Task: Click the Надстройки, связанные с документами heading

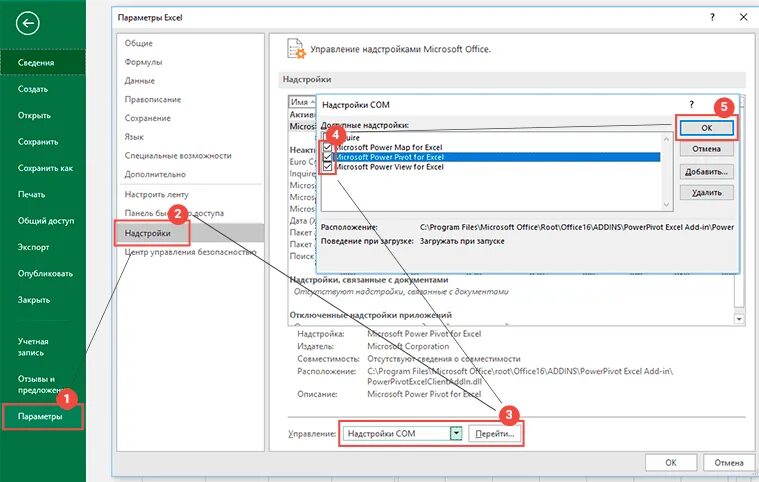Action: pyautogui.click(x=369, y=280)
